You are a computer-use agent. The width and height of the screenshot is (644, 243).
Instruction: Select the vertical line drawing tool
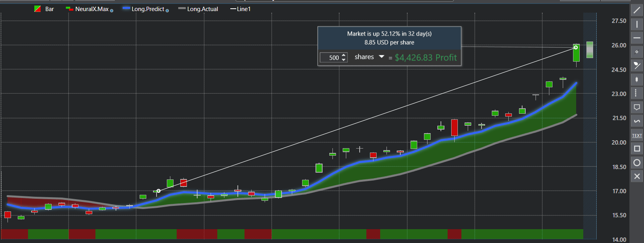[637, 24]
